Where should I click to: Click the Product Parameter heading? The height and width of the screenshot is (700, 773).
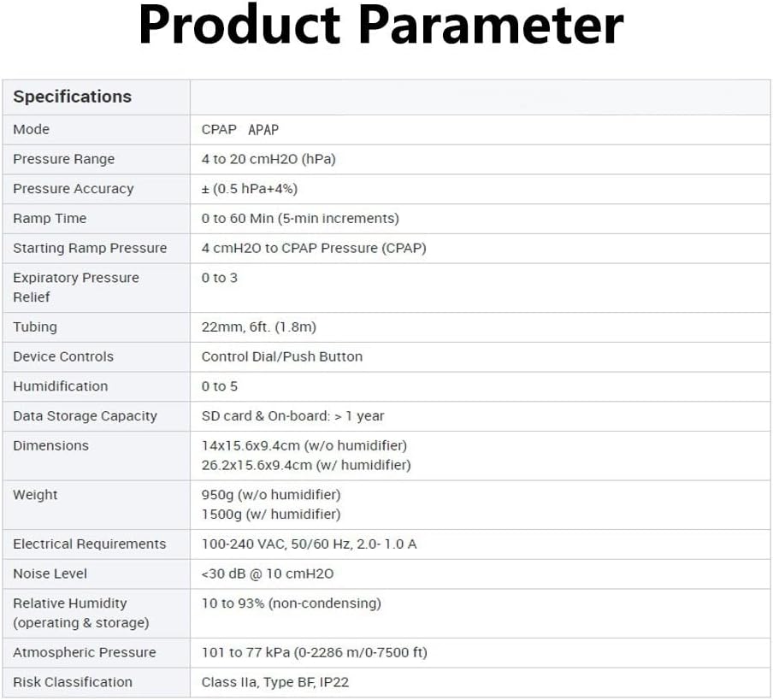click(x=381, y=26)
